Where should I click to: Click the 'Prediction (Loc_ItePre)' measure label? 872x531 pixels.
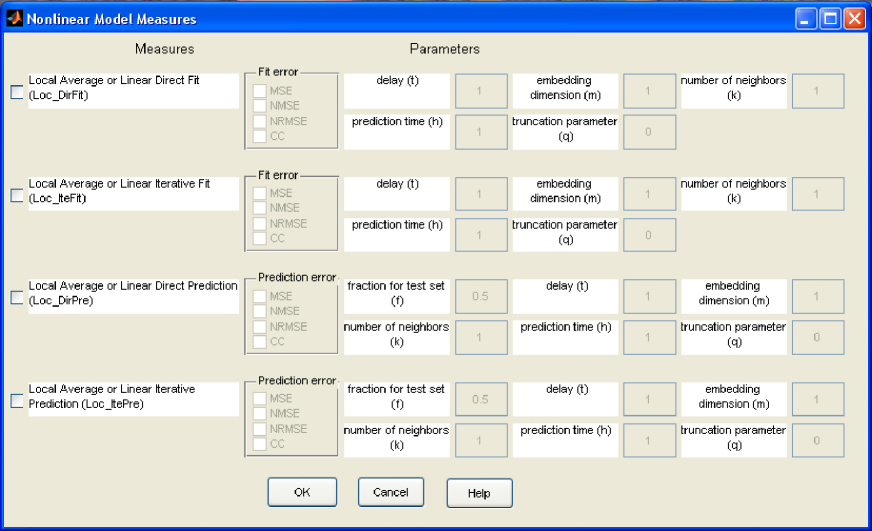click(86, 404)
